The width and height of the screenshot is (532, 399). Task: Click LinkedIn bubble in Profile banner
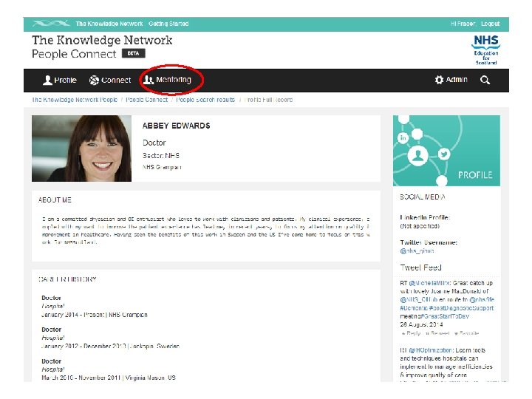[x=403, y=137]
